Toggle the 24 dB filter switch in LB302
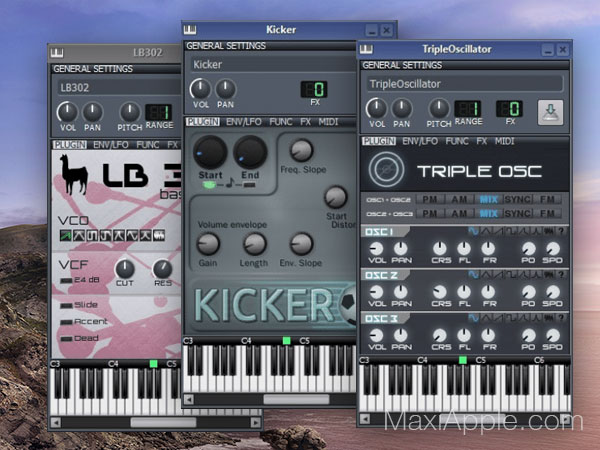 (x=66, y=280)
